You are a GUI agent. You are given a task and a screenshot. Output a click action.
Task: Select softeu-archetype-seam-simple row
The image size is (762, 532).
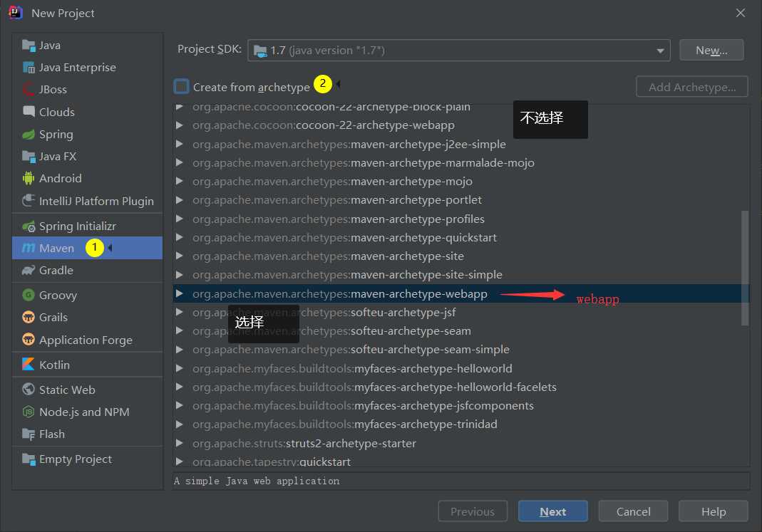(460, 350)
